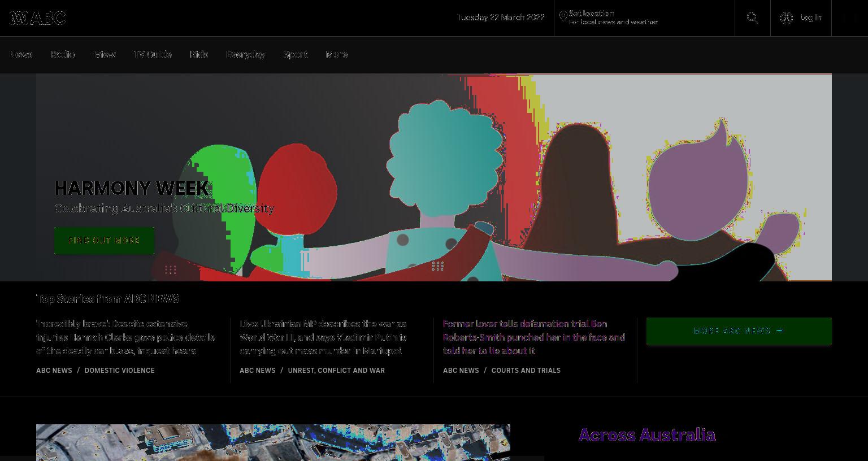Open the Unrest, Conflict and War topic
868x461 pixels.
tap(336, 371)
